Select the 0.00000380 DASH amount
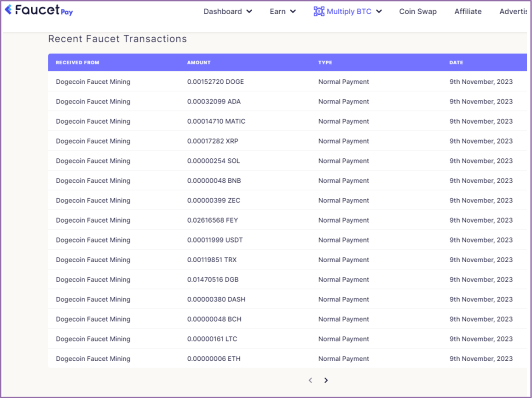The height and width of the screenshot is (398, 532). (216, 299)
